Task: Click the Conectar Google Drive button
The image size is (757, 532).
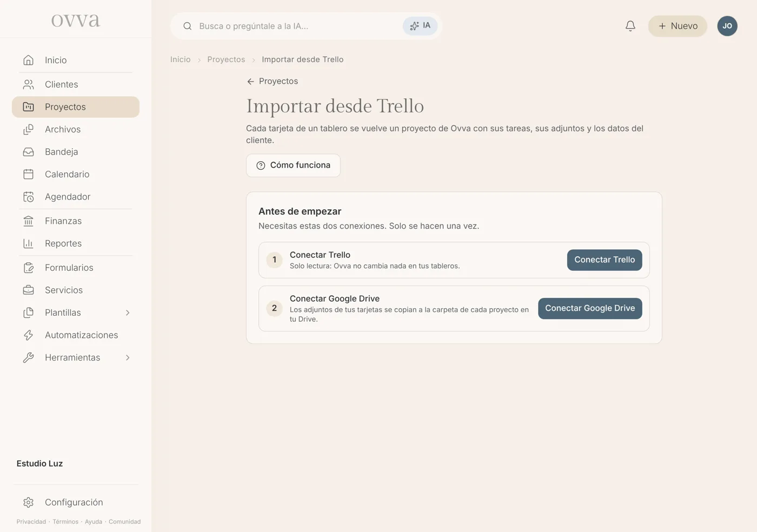Action: (590, 309)
